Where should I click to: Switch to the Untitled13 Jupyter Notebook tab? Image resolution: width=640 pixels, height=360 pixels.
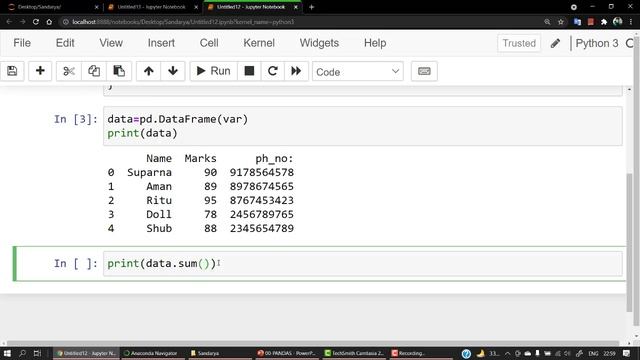coord(151,7)
